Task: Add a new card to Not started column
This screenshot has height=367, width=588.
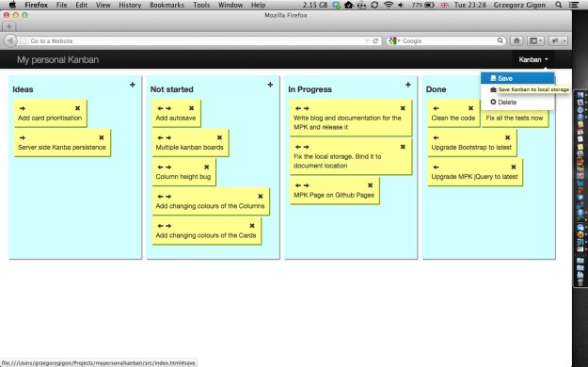Action: tap(270, 85)
